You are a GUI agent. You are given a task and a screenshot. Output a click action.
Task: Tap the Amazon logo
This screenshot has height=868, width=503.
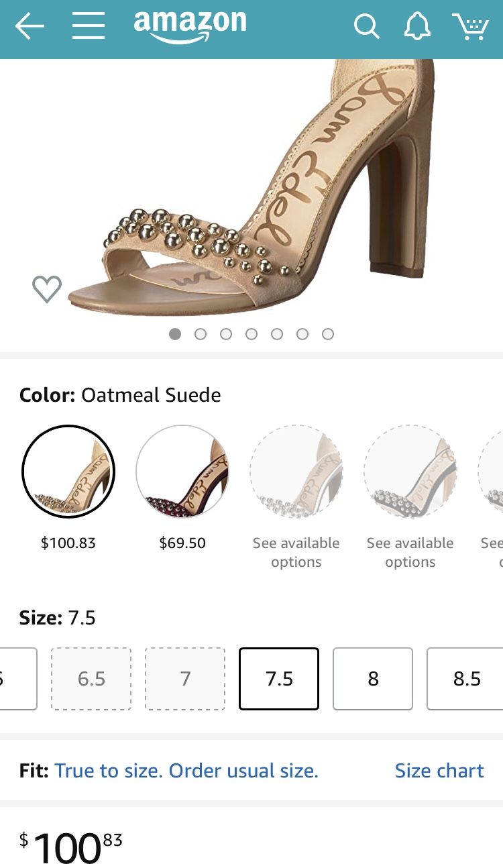point(190,27)
